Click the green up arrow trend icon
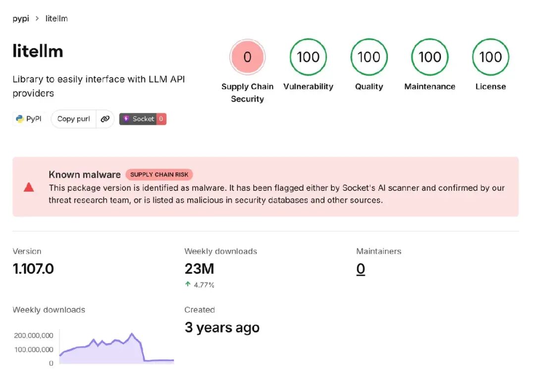Viewport: 535px width, 392px height. coord(188,284)
